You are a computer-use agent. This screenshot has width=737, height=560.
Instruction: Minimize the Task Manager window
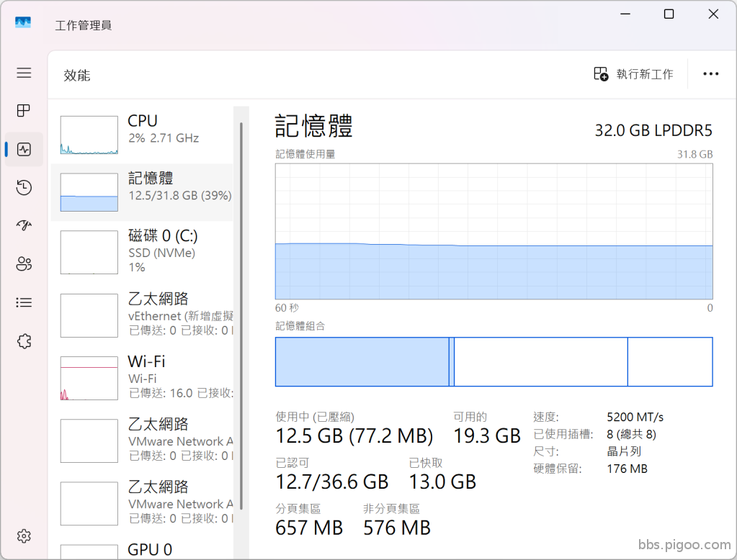coord(625,14)
